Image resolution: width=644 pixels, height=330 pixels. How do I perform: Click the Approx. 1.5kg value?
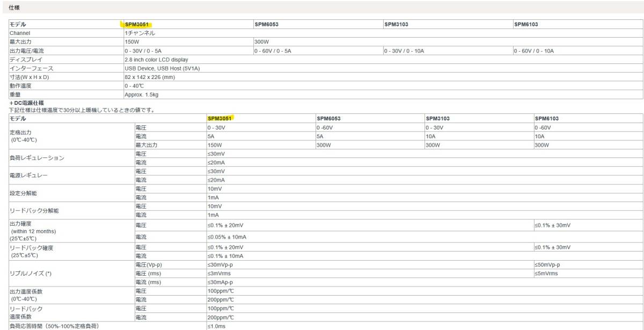click(142, 95)
